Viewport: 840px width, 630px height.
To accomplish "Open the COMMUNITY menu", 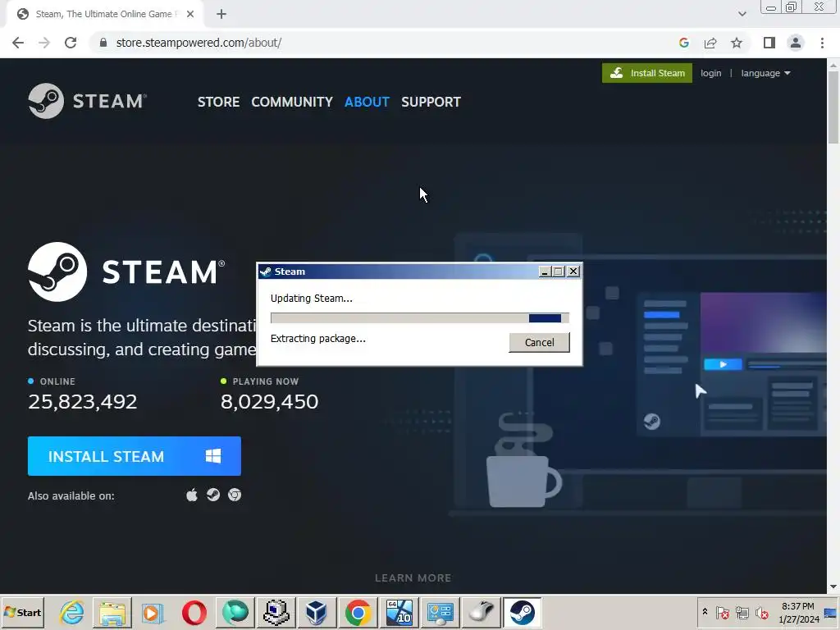I will [292, 102].
